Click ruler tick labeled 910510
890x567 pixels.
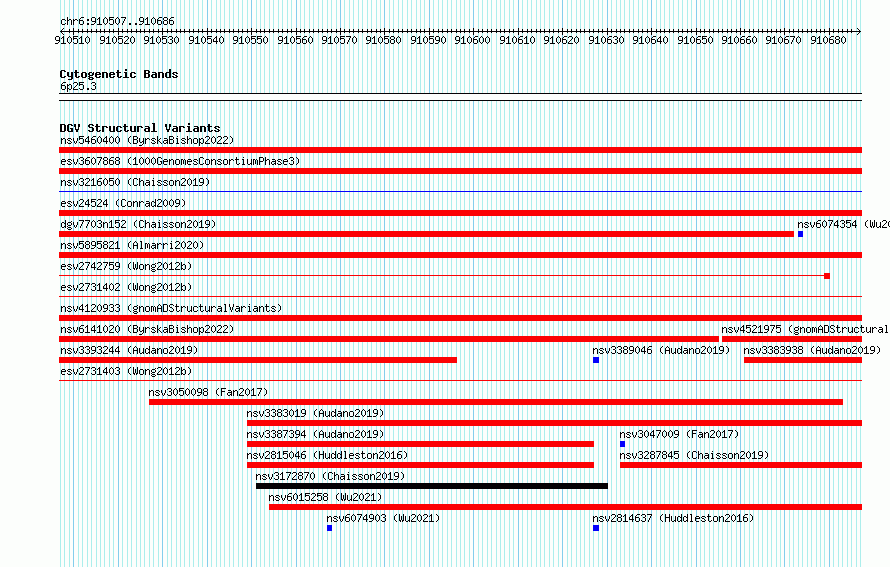pyautogui.click(x=73, y=40)
